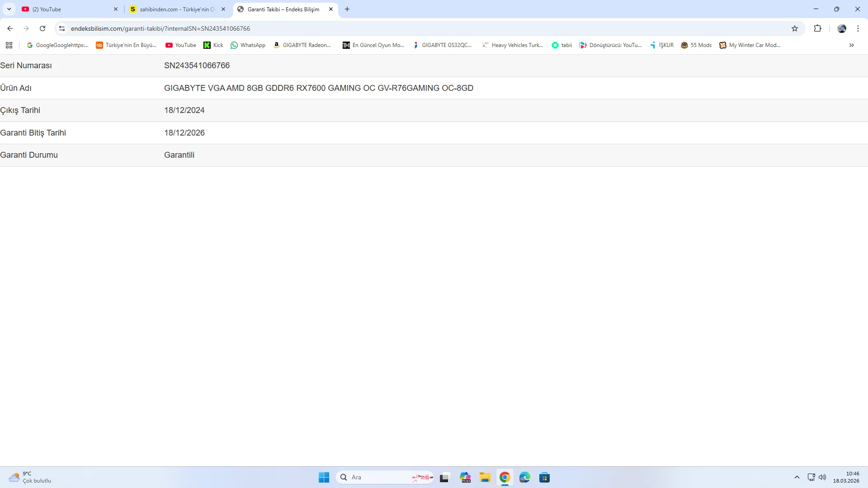Click the browser reload page icon
Screen dimensions: 868x488
42,28
